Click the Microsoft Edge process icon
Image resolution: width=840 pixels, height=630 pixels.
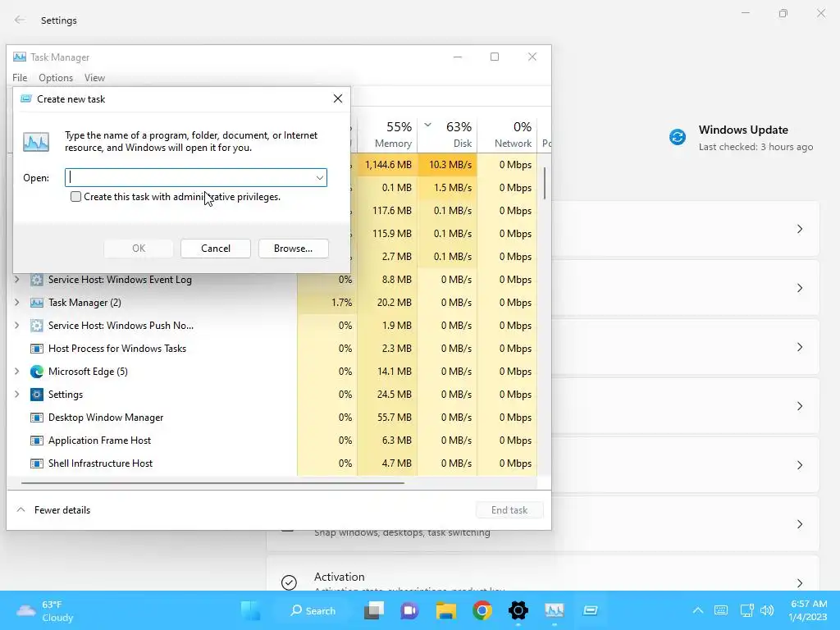[x=36, y=372]
